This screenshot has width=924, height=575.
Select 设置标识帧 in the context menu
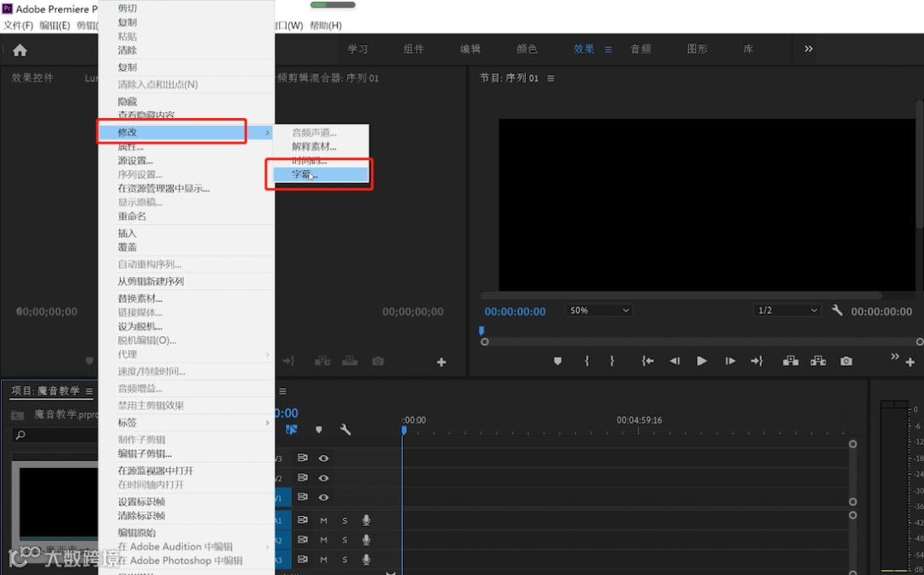(141, 502)
